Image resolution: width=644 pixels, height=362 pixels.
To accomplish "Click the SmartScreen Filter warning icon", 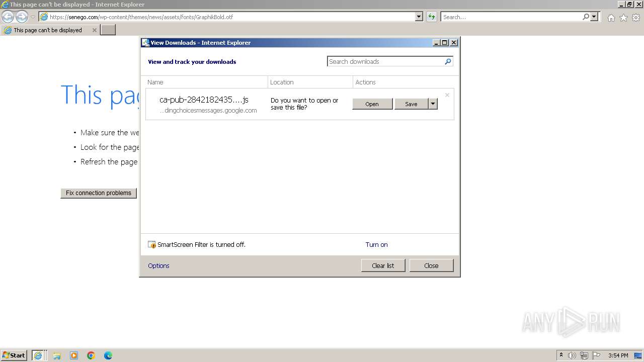I will coord(152,245).
